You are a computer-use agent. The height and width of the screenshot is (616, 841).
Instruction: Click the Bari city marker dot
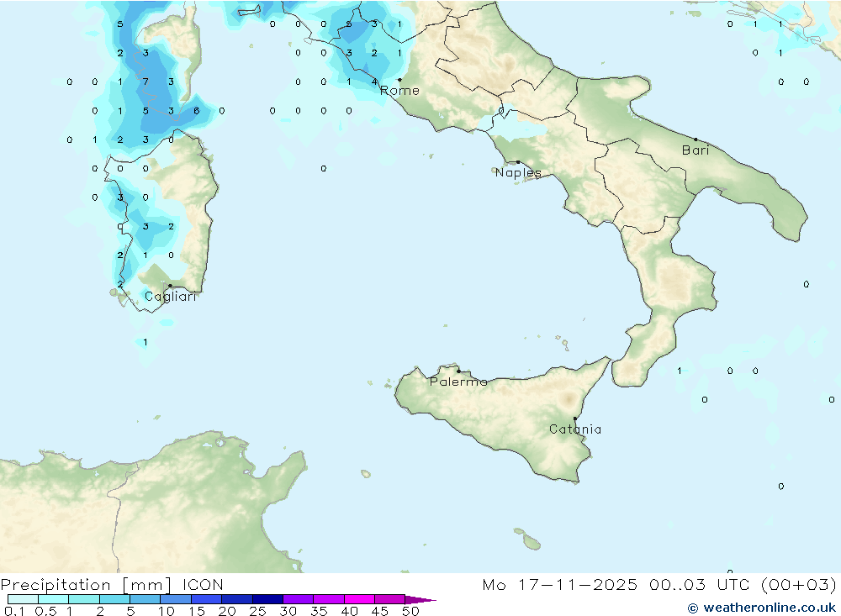click(x=696, y=140)
